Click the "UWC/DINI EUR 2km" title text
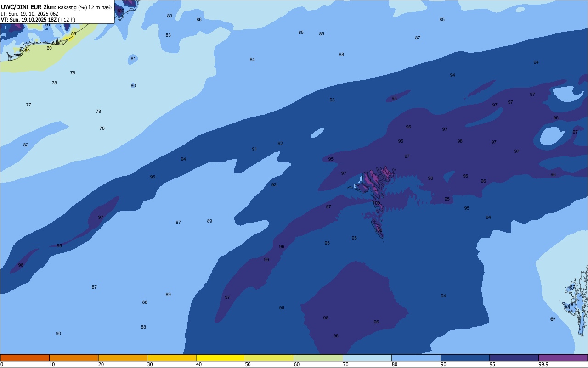588x368 pixels. coord(28,7)
